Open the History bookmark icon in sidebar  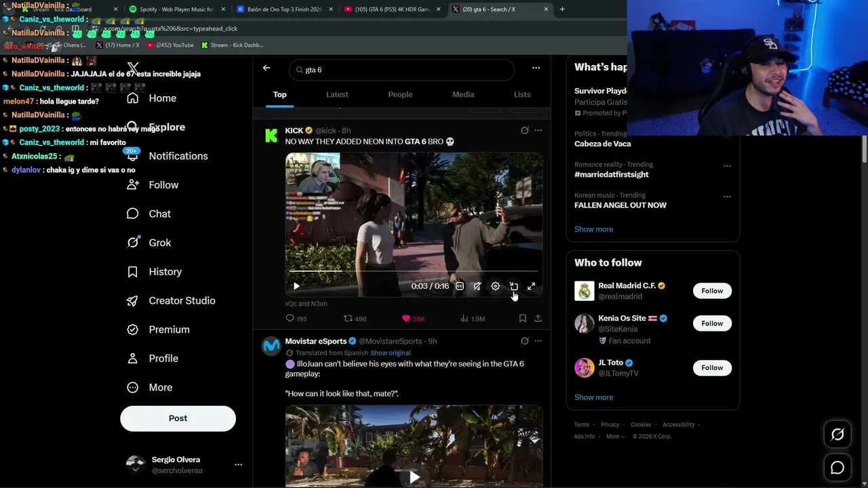133,272
